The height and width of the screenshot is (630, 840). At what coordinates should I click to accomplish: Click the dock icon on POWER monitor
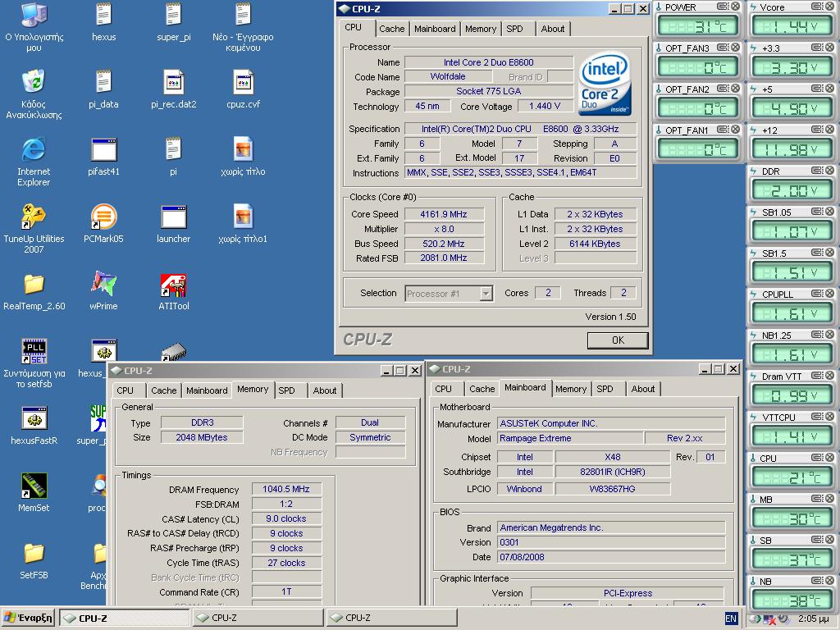(723, 7)
